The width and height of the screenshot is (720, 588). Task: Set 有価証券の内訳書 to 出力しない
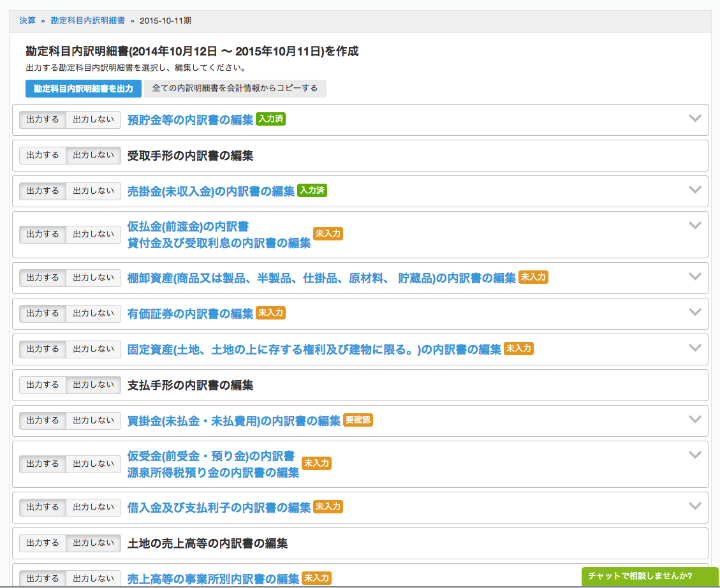pos(93,314)
